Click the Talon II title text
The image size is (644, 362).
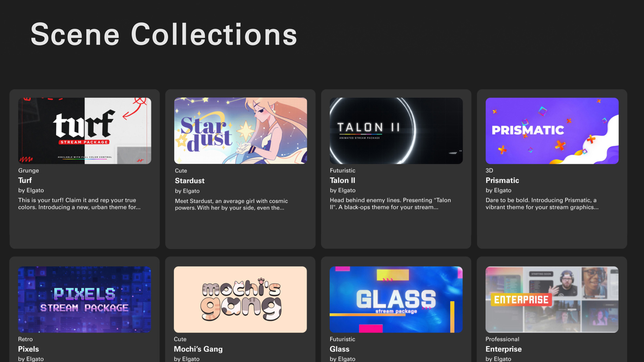point(342,180)
